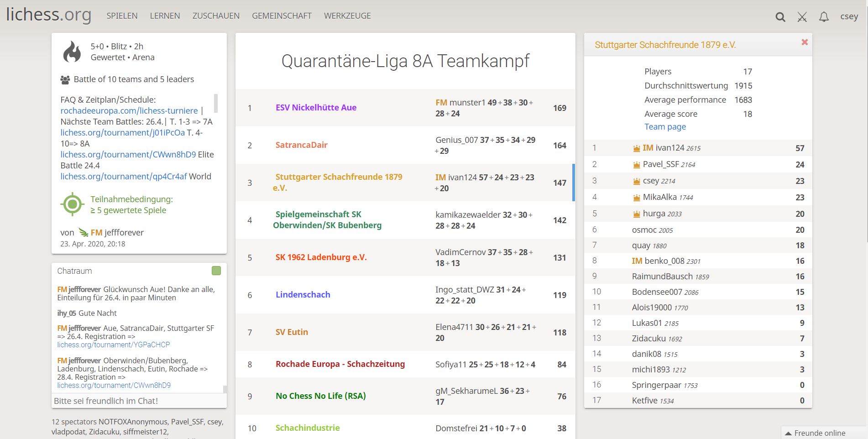Viewport: 868px width, 439px height.
Task: Open player Springerpaar in team list
Action: (664, 385)
